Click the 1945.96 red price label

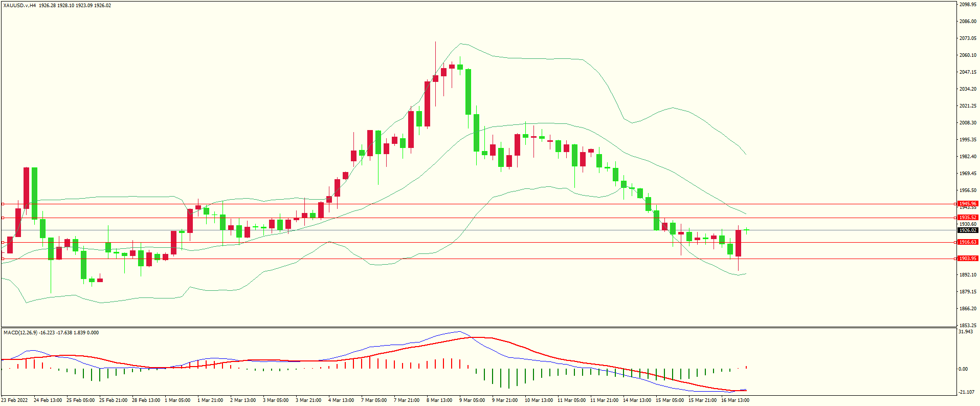click(x=968, y=204)
